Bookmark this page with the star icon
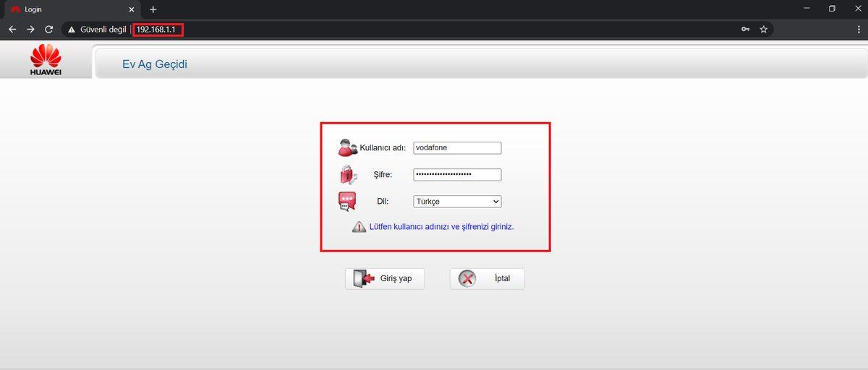 (x=763, y=30)
